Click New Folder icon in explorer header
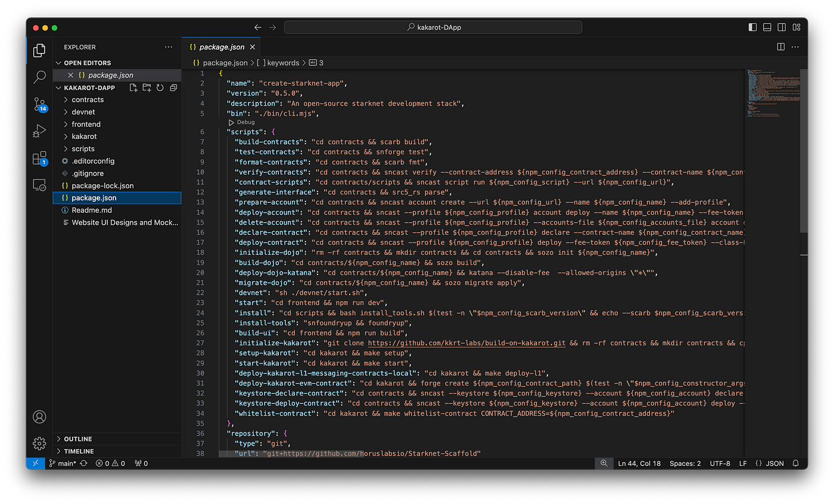This screenshot has height=504, width=834. [x=147, y=88]
